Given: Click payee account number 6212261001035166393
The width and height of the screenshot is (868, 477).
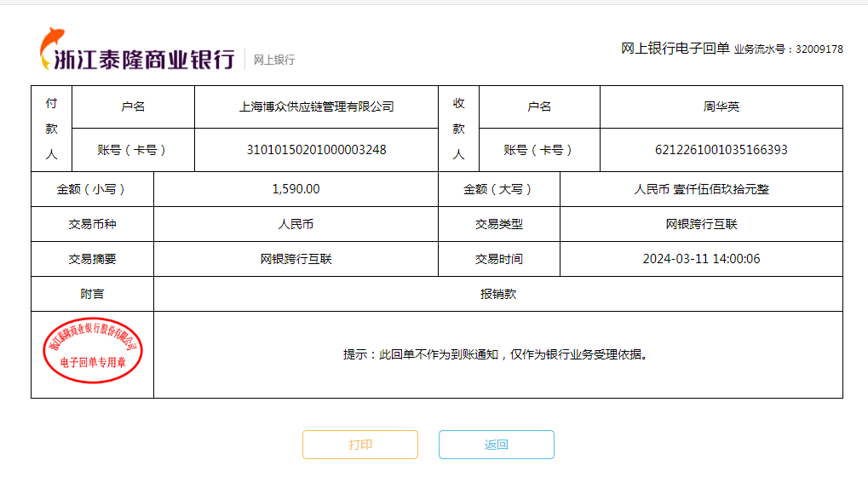Looking at the screenshot, I should (721, 150).
